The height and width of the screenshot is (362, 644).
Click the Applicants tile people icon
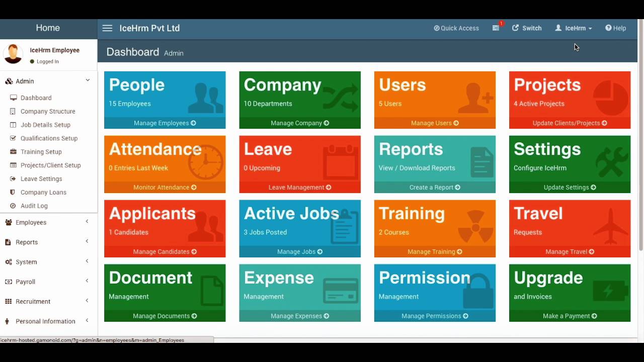coord(205,227)
